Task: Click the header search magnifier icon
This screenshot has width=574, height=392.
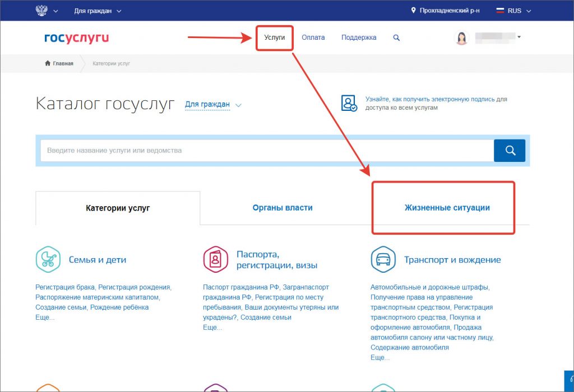Action: (x=396, y=38)
